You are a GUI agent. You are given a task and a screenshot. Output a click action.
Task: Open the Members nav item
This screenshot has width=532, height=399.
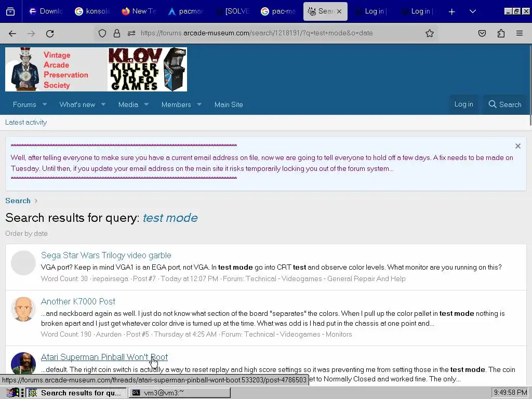click(176, 104)
